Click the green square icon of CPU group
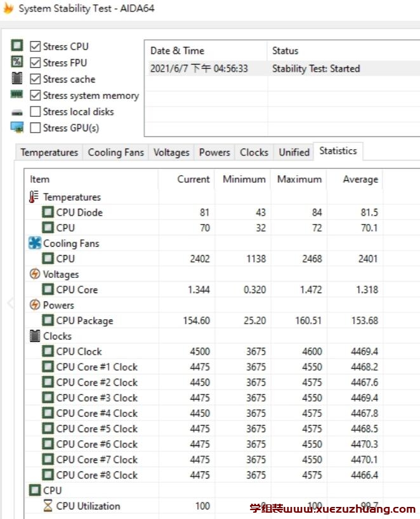The width and height of the screenshot is (420, 519). 35,490
